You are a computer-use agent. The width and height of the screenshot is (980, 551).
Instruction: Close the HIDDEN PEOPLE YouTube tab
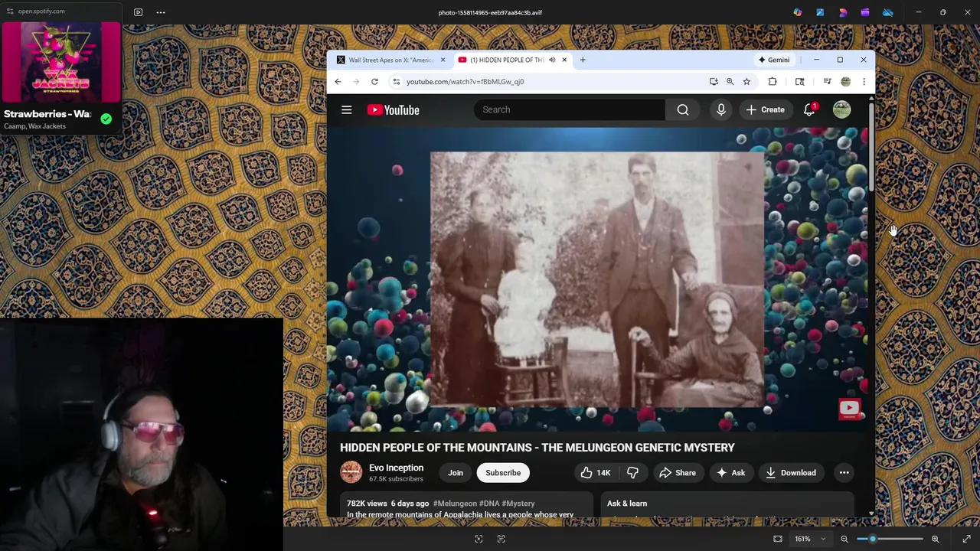coord(564,60)
